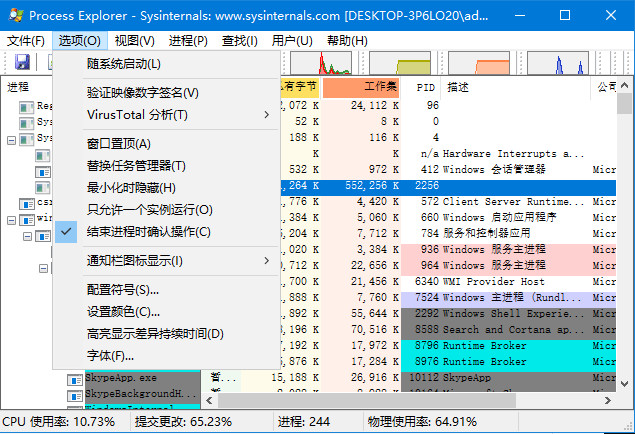Select the Windows Shell Experie... row
Screen dimensions: 635x434
click(448, 314)
